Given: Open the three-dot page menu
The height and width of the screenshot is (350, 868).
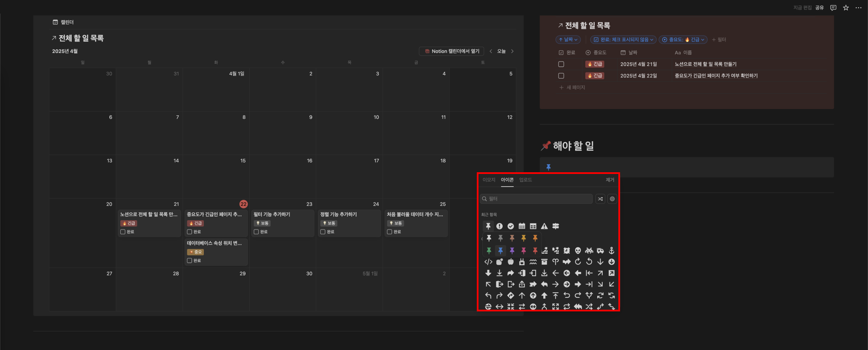Looking at the screenshot, I should tap(859, 8).
